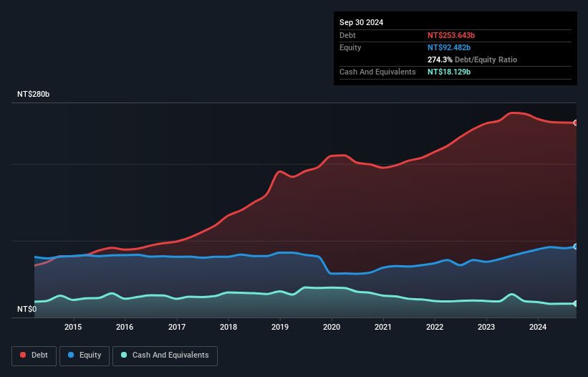Toggle the Equity legend button
The image size is (588, 377).
coord(85,355)
